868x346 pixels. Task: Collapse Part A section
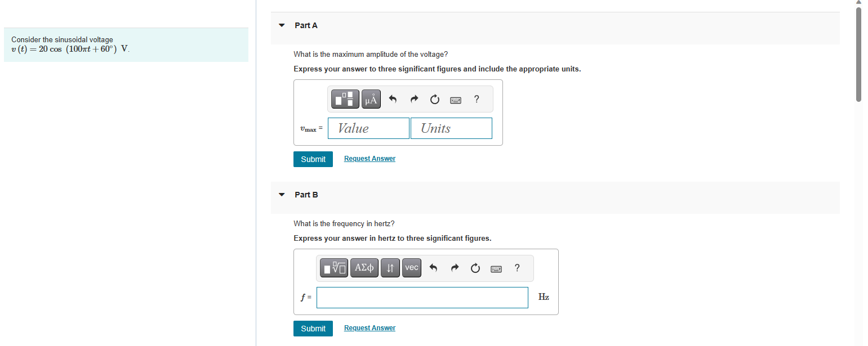coord(282,25)
